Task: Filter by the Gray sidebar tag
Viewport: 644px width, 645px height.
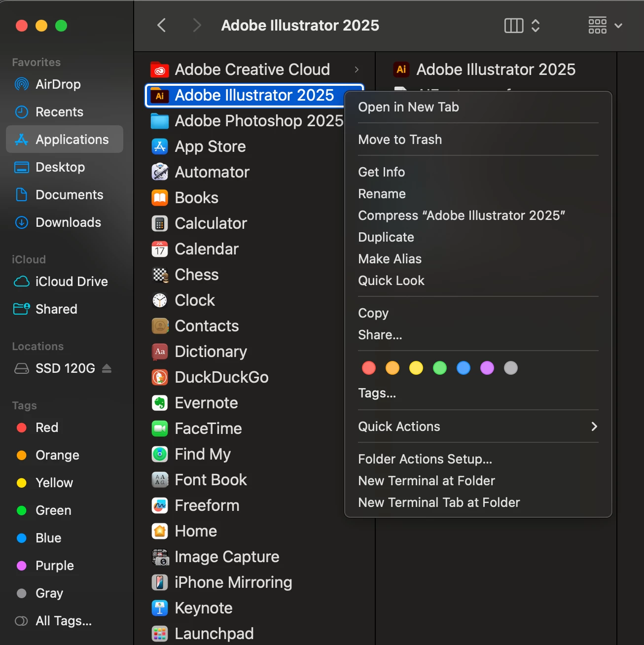Action: point(65,593)
